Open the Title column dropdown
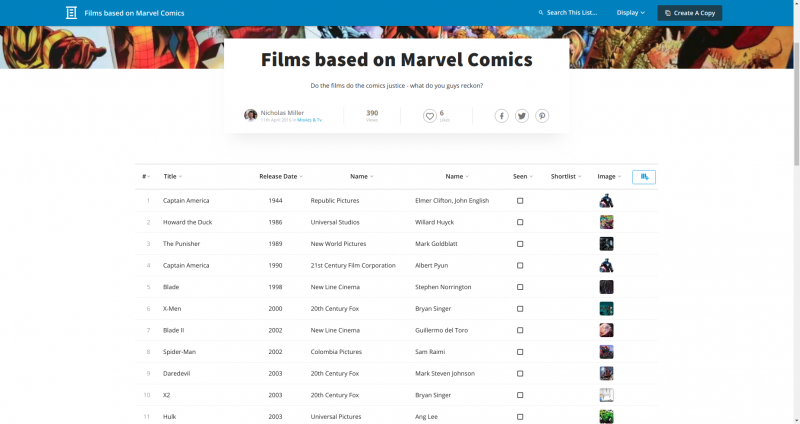 [172, 177]
